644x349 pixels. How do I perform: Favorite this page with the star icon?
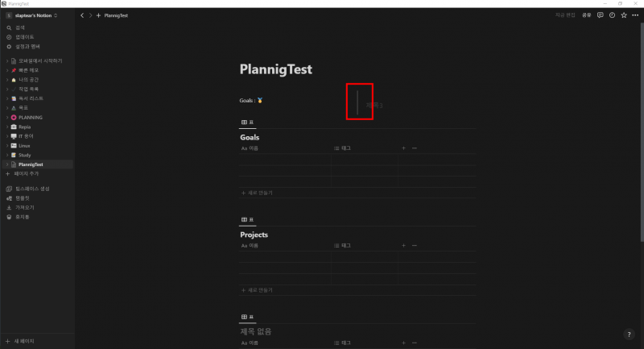click(x=624, y=15)
